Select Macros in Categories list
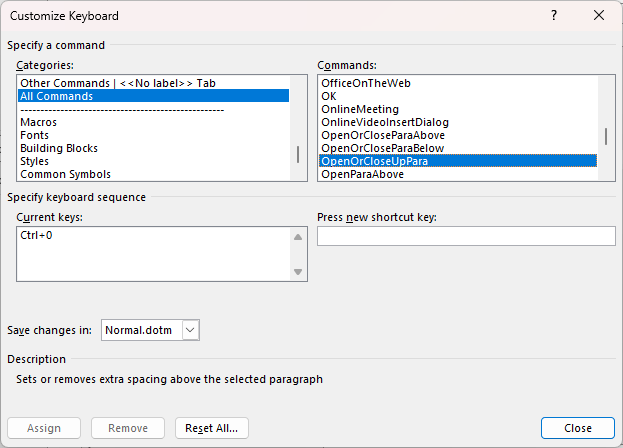The image size is (623, 448). pos(39,122)
